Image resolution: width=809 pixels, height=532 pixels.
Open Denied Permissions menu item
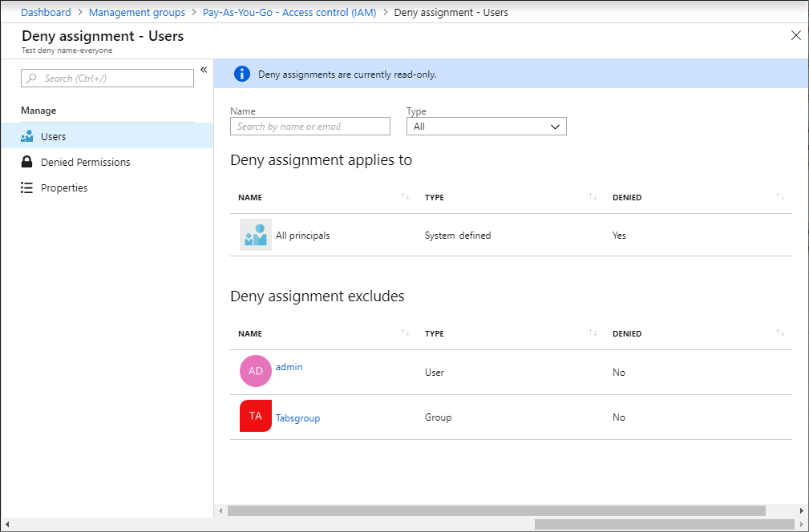coord(85,162)
